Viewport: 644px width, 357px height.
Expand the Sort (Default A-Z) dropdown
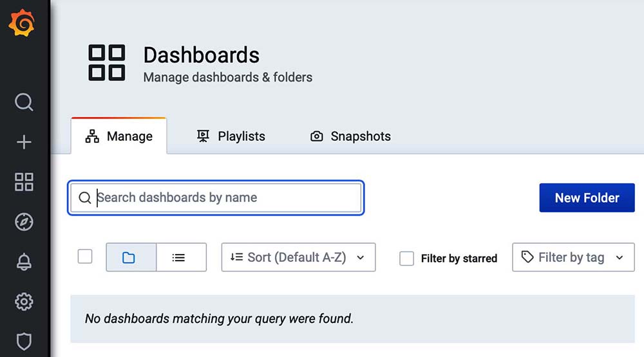pos(298,257)
